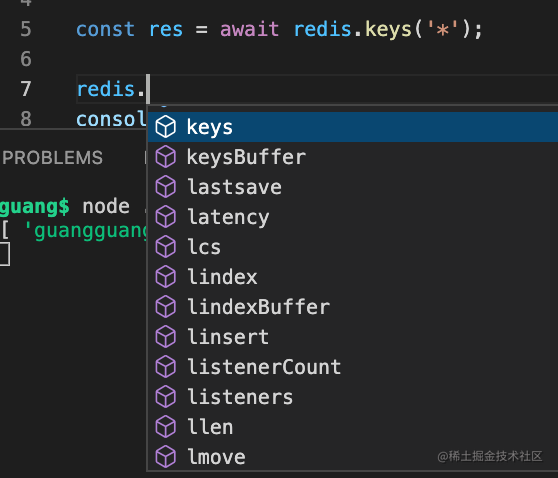Select the listeners completion entry
This screenshot has width=558, height=478.
point(353,396)
